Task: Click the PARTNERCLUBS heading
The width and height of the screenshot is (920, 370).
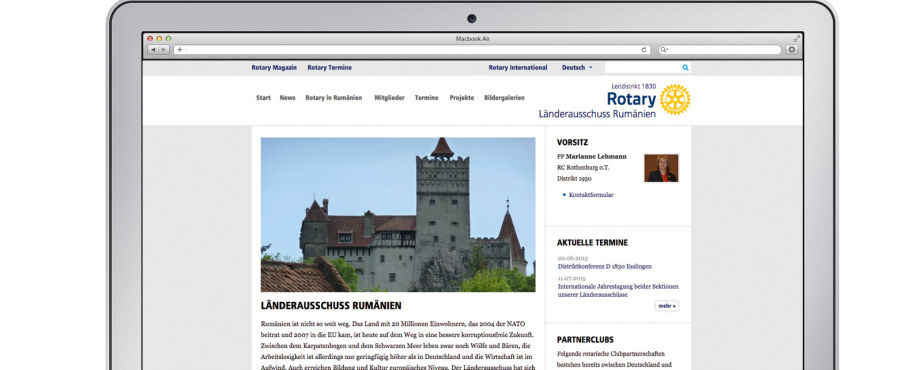Action: pos(586,340)
